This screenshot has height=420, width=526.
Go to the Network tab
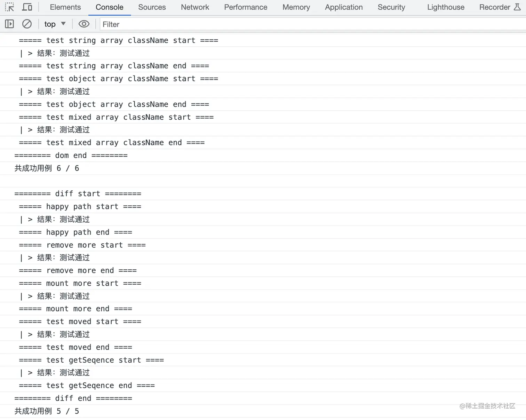[x=195, y=7]
